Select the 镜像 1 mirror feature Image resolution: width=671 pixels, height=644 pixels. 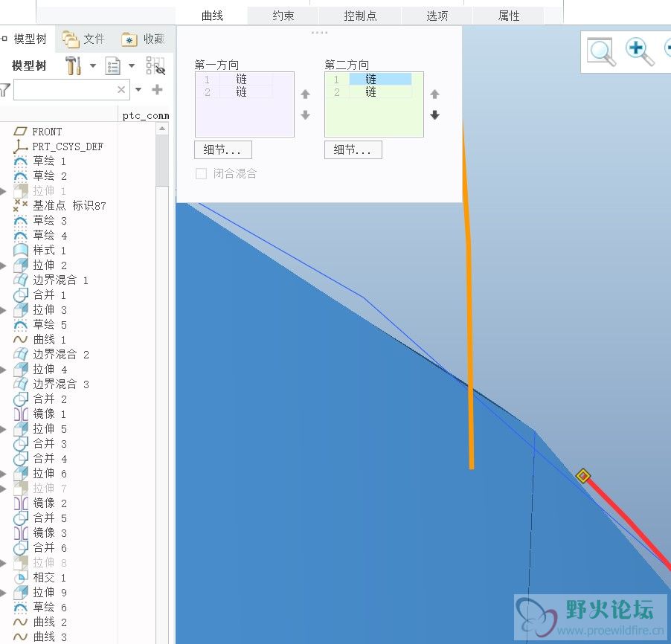(x=39, y=413)
